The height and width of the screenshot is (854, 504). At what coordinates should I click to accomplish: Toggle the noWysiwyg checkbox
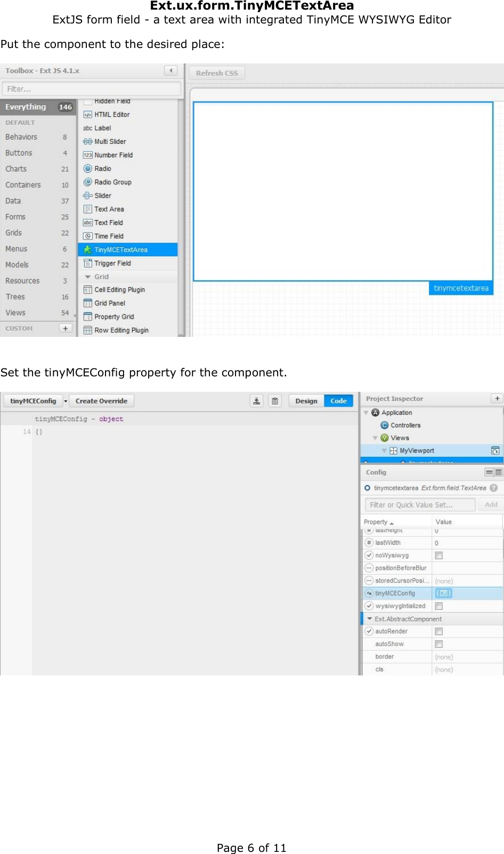pyautogui.click(x=439, y=555)
